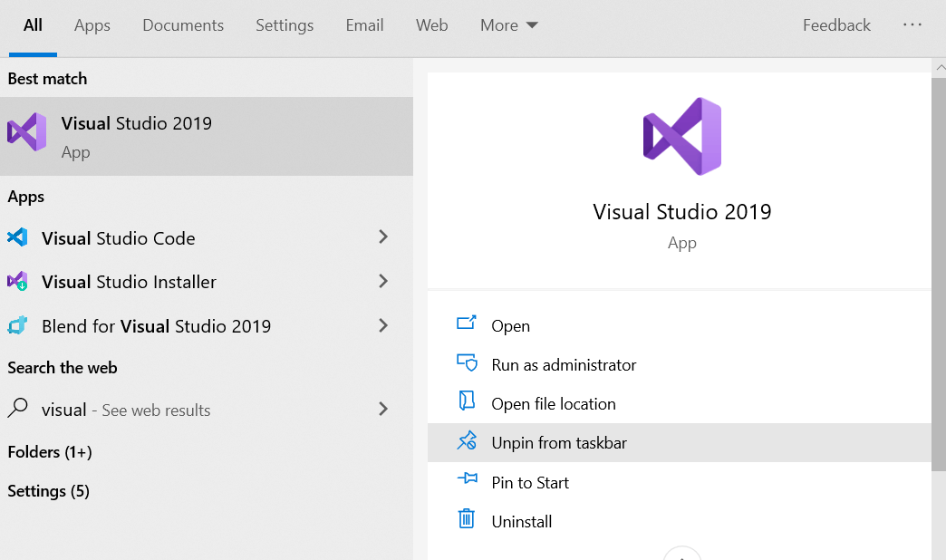Select Unpin from taskbar
The height and width of the screenshot is (560, 946).
[558, 443]
